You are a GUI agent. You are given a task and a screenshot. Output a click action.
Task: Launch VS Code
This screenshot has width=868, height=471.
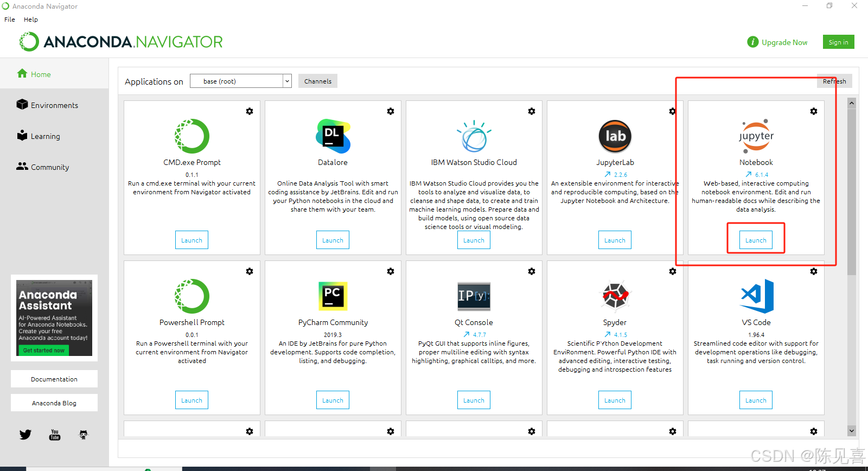(x=756, y=400)
